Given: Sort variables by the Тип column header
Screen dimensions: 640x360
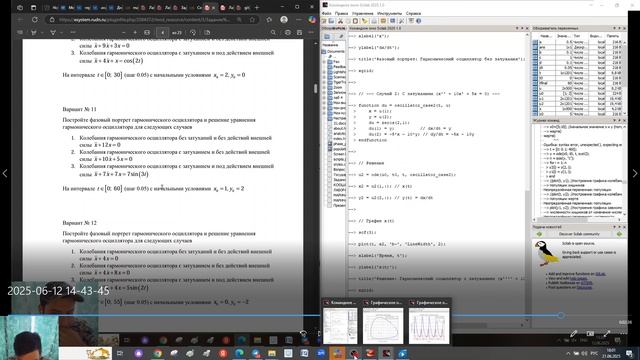Looking at the screenshot, I should coord(577,36).
